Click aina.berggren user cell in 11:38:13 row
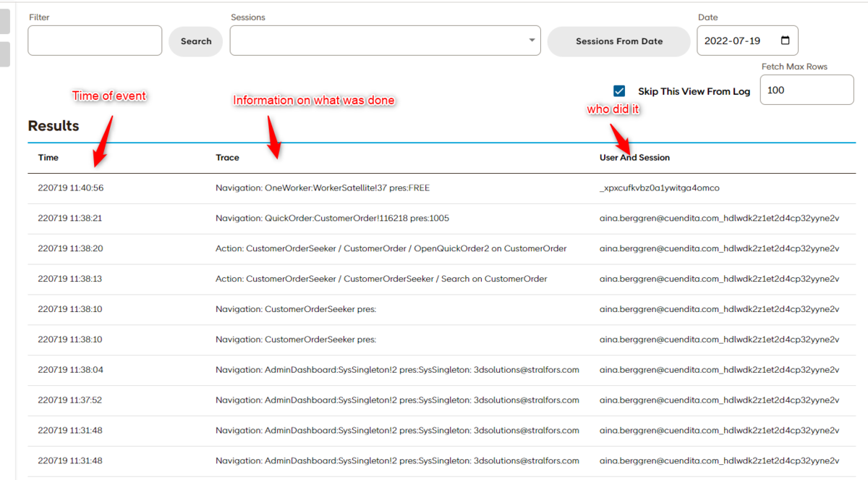 pos(719,279)
